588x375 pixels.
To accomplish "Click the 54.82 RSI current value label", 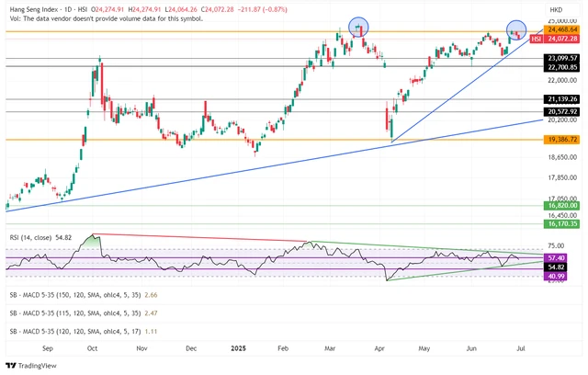I will point(556,267).
